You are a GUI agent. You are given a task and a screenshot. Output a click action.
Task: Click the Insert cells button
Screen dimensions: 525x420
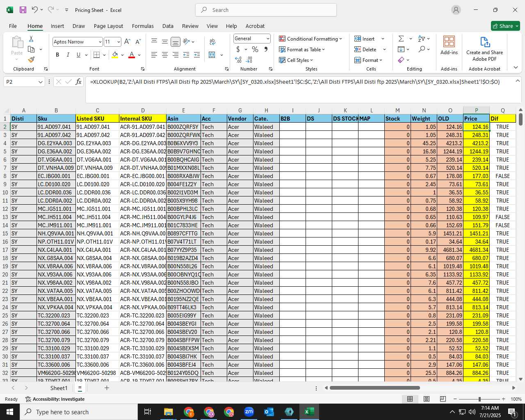[x=365, y=39]
